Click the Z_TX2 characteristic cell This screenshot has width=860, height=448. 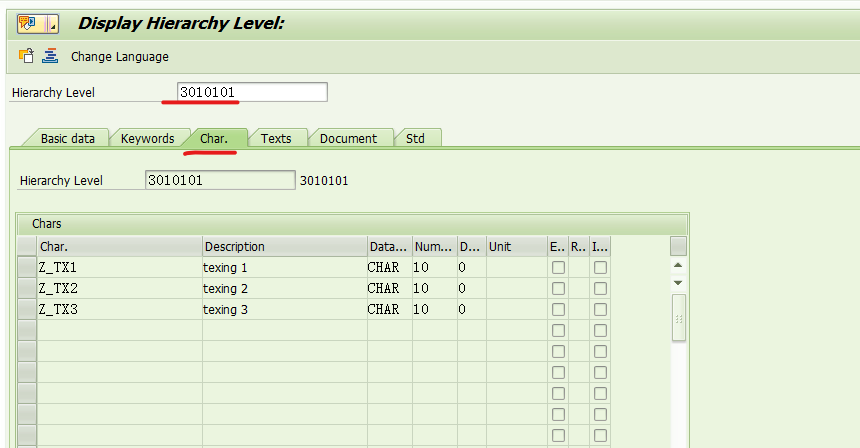[x=120, y=288]
